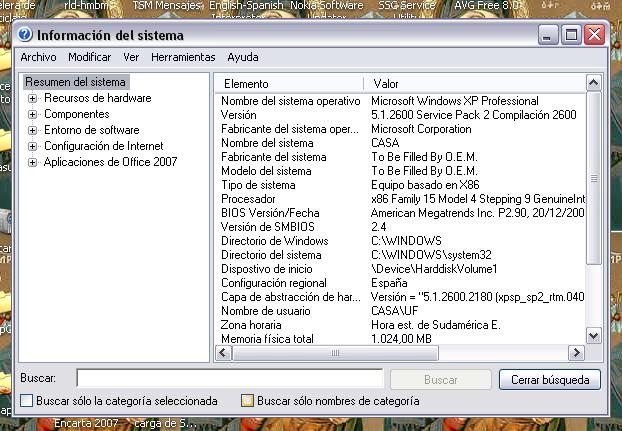Viewport: 622px width, 431px height.
Task: Expand Configuración de Internet node
Action: (33, 146)
